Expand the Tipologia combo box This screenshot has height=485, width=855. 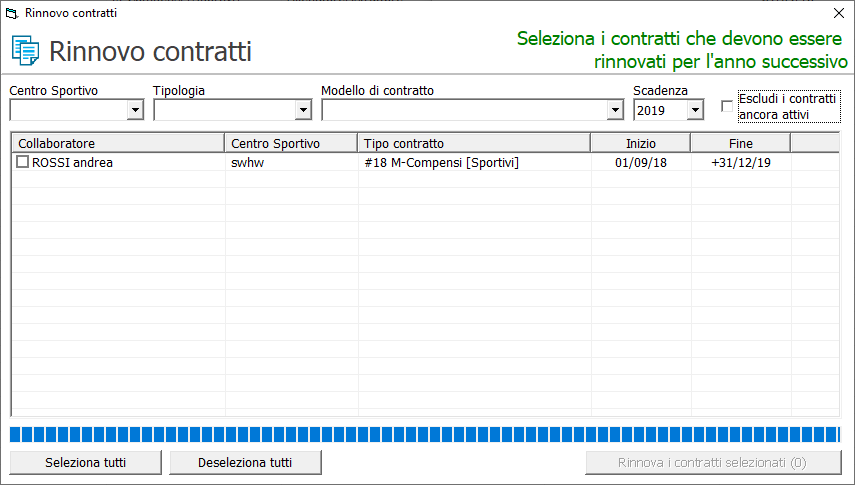[x=303, y=110]
